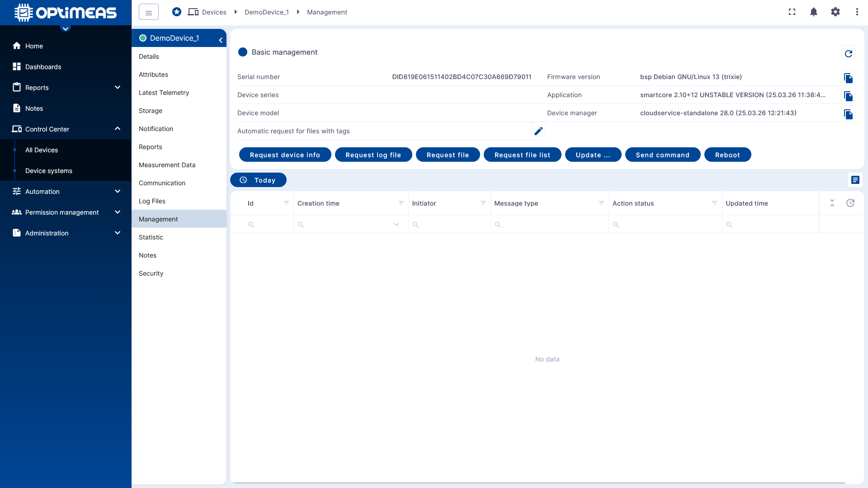Copy Firmware version value
The width and height of the screenshot is (868, 488).
849,78
